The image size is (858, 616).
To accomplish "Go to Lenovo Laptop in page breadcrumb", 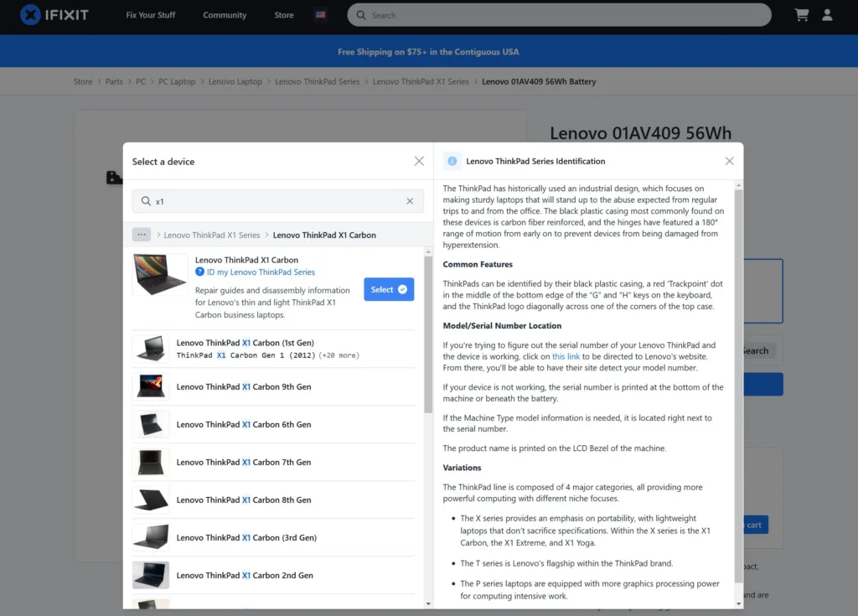I will coord(235,81).
